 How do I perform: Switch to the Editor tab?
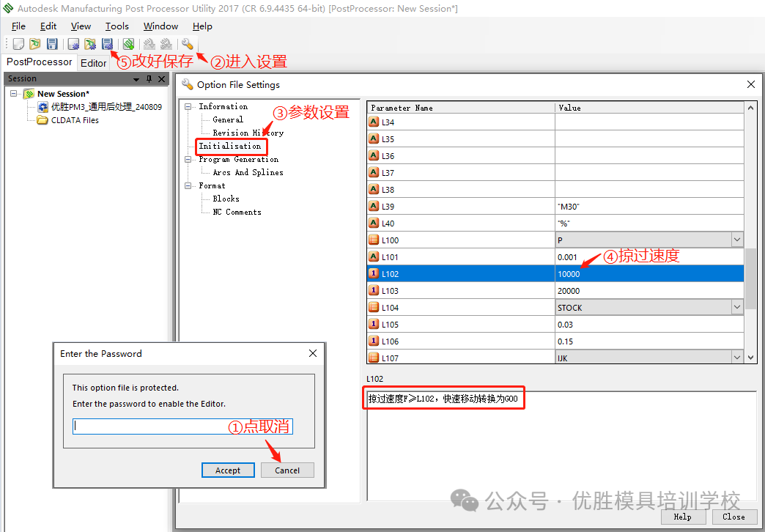(x=93, y=63)
